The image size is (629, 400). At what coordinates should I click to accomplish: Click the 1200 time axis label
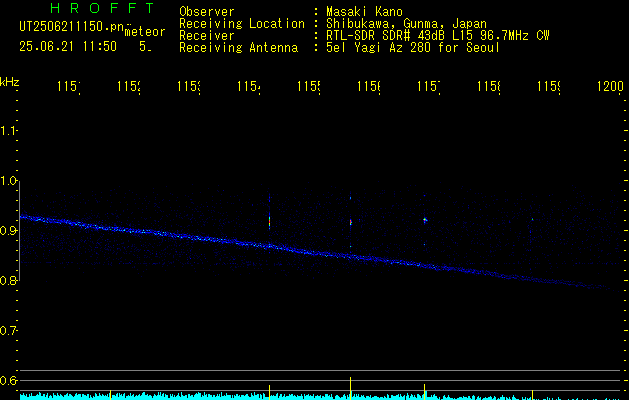(610, 86)
